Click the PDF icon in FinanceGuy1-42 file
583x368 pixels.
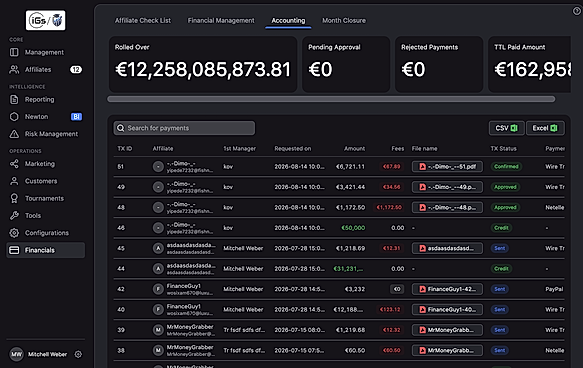[422, 289]
